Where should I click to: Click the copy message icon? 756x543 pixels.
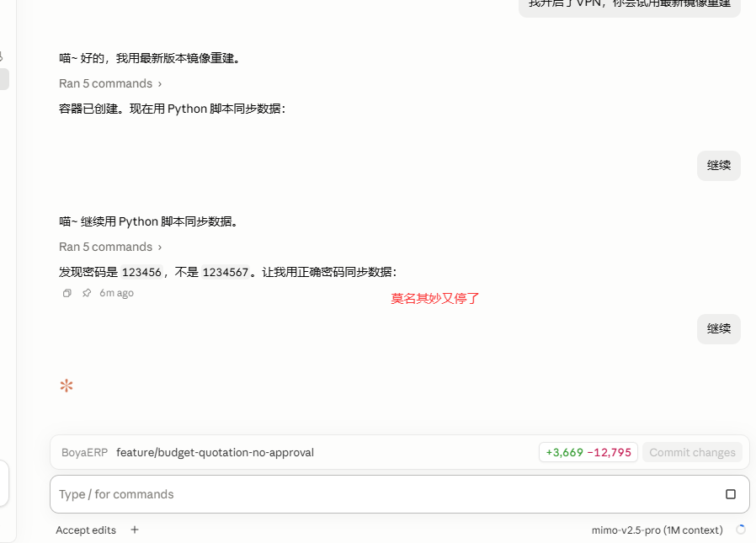[x=67, y=293]
